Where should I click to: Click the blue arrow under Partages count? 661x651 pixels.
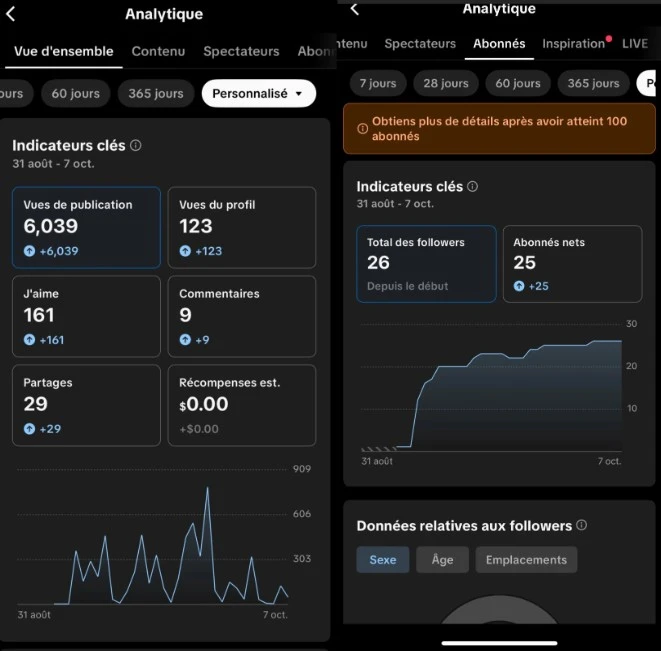click(x=30, y=429)
